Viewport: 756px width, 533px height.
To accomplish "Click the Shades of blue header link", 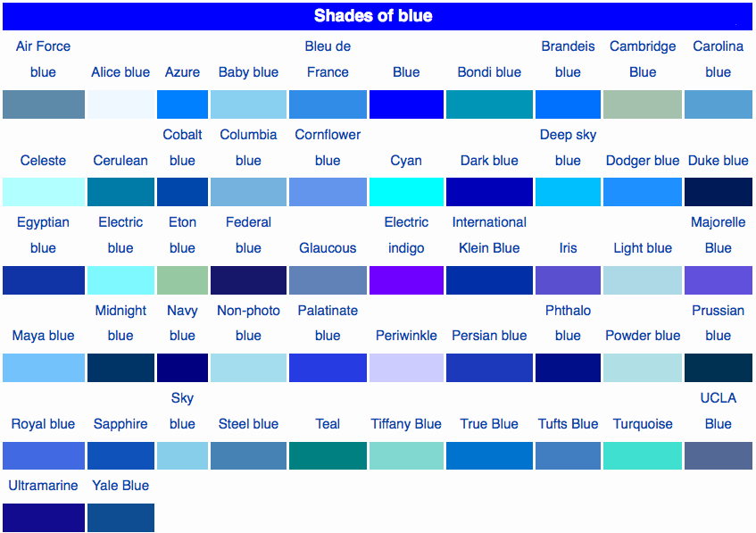I will point(373,16).
